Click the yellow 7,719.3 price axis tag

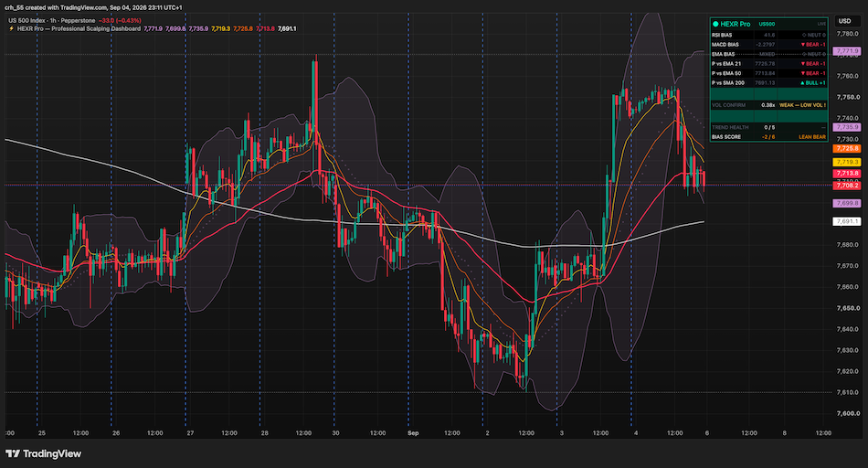(x=847, y=163)
